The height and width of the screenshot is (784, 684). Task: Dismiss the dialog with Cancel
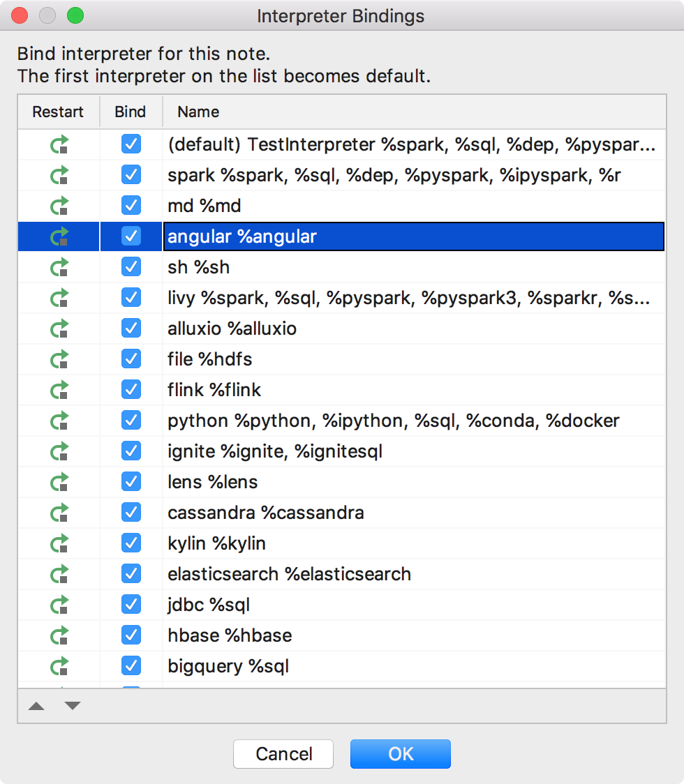283,754
